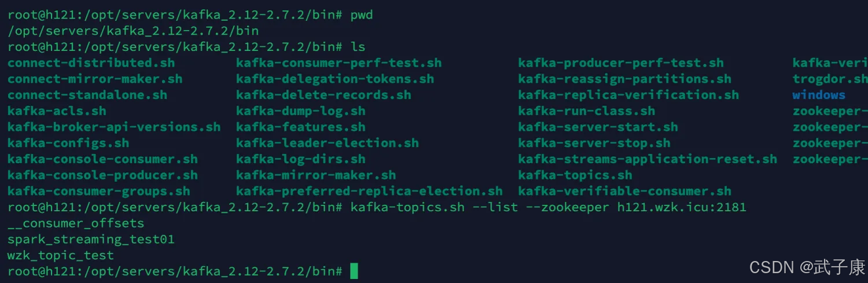
Task: Select kafka-mirror-maker.sh file name
Action: click(x=316, y=175)
